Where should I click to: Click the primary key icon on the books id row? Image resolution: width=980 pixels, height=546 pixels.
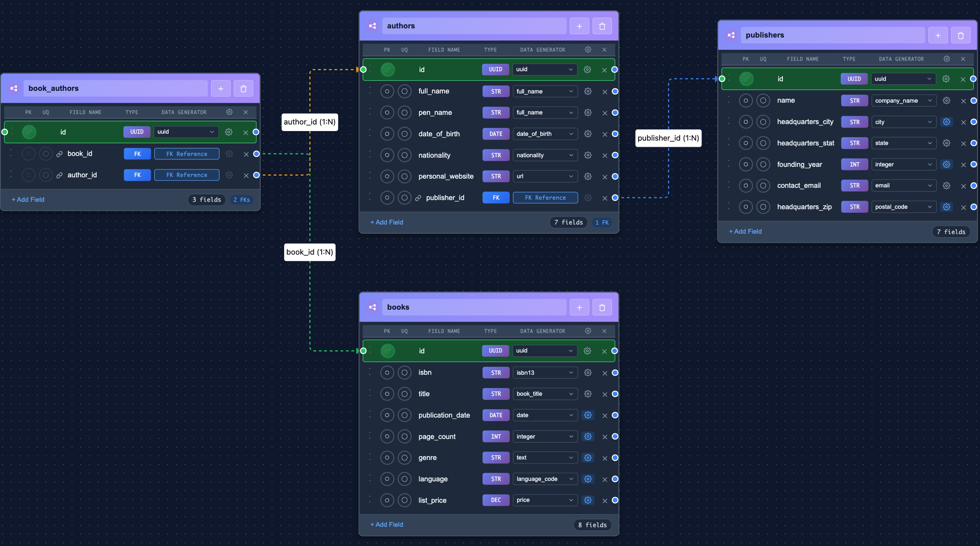click(x=387, y=351)
